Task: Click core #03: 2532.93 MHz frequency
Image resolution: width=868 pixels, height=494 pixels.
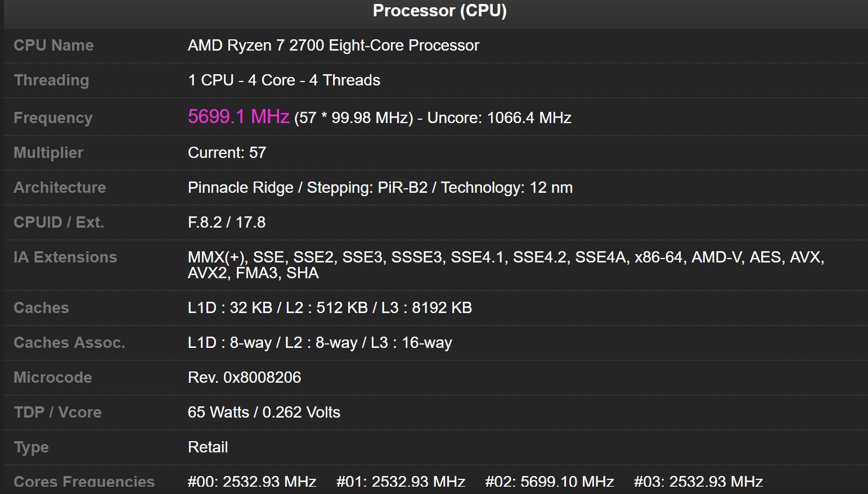Action: (699, 482)
